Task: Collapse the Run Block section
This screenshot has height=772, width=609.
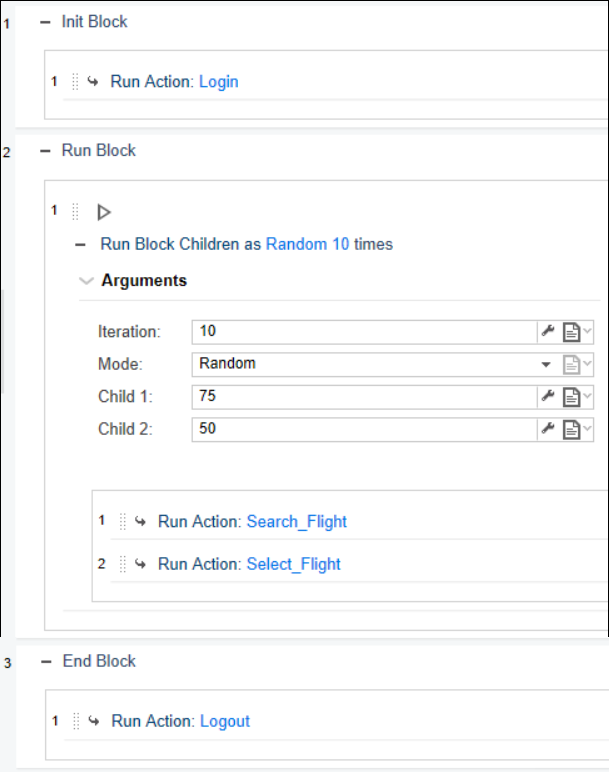Action: [45, 151]
